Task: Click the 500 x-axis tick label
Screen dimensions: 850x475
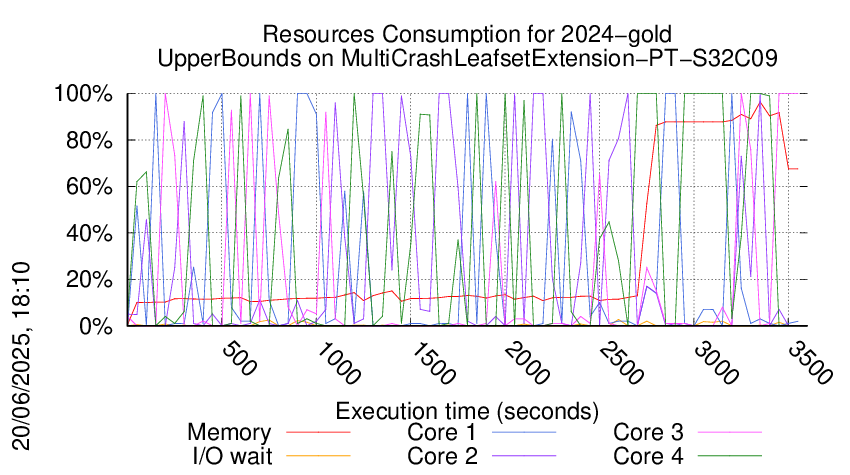Action: (239, 358)
